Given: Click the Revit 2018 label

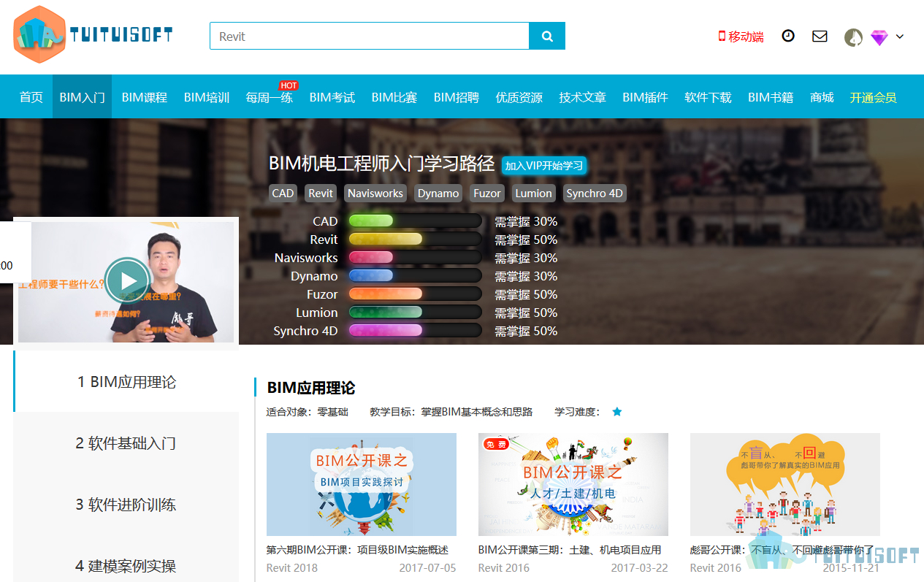Looking at the screenshot, I should [x=292, y=567].
